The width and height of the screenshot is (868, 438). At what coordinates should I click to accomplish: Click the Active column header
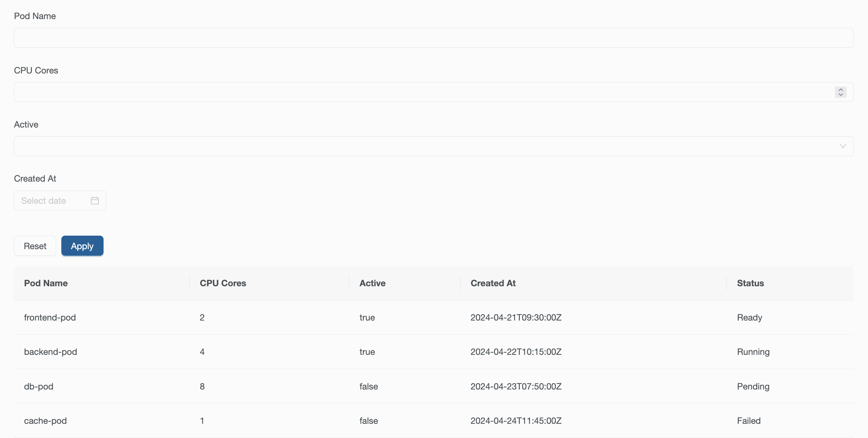click(x=372, y=283)
